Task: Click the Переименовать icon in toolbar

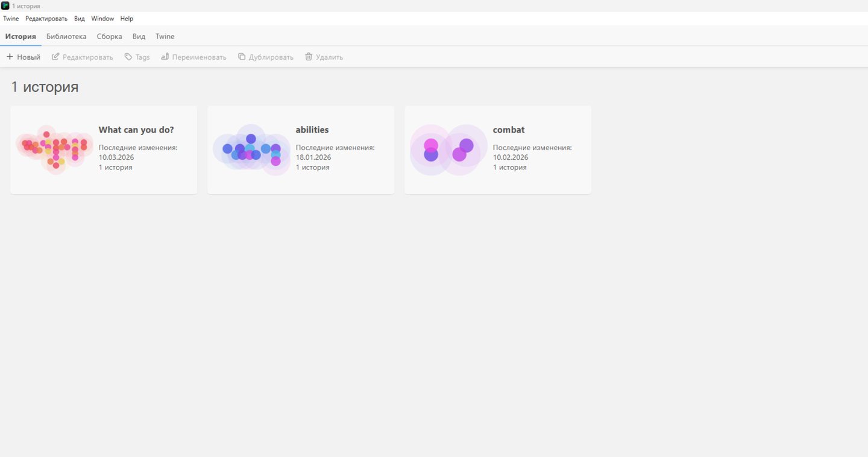Action: click(165, 57)
